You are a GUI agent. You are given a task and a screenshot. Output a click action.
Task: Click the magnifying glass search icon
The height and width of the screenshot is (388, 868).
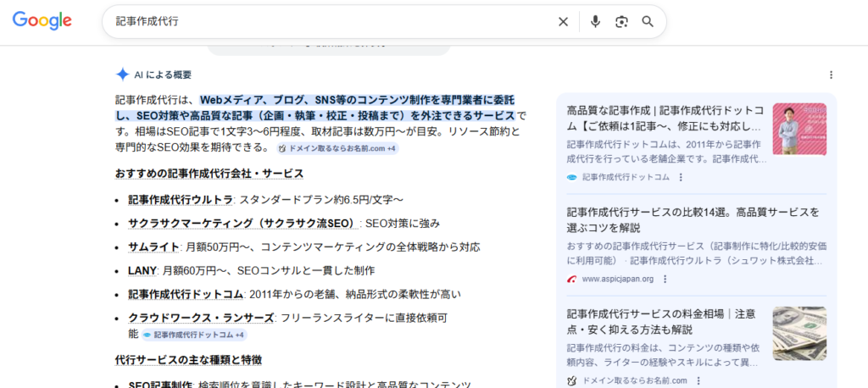tap(648, 22)
